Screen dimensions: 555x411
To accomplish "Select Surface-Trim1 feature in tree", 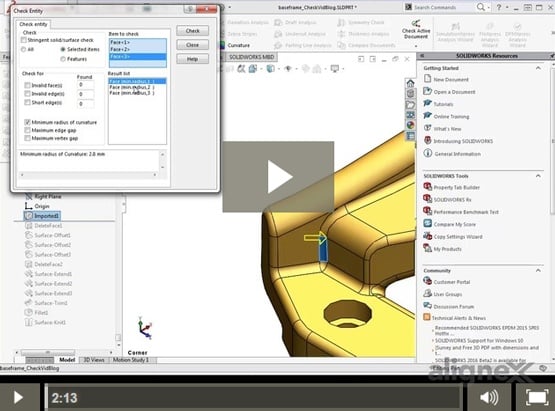I will (46, 303).
